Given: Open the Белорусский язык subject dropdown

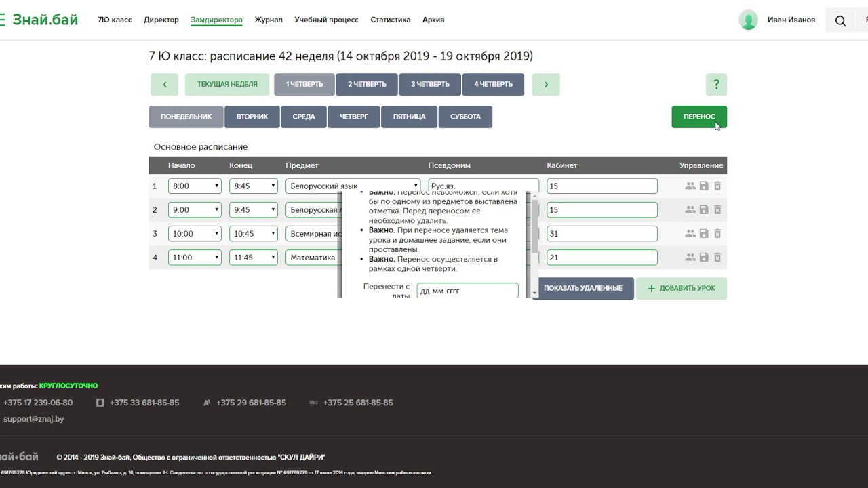Looking at the screenshot, I should (353, 186).
